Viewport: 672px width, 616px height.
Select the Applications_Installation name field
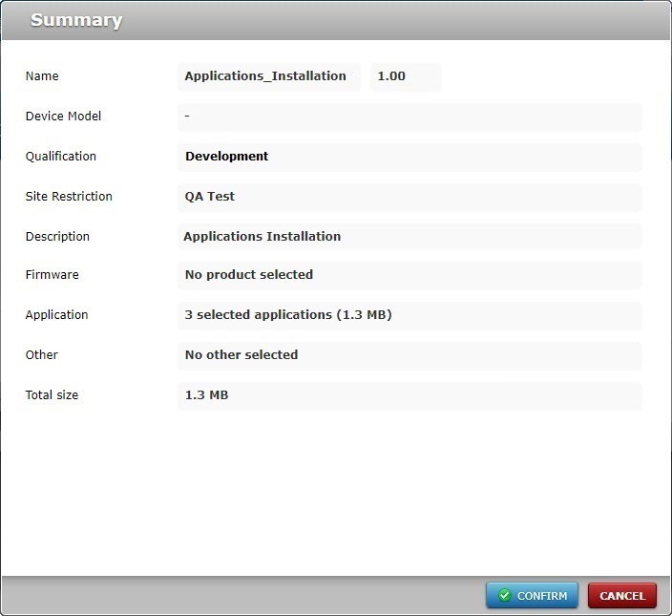(x=269, y=76)
